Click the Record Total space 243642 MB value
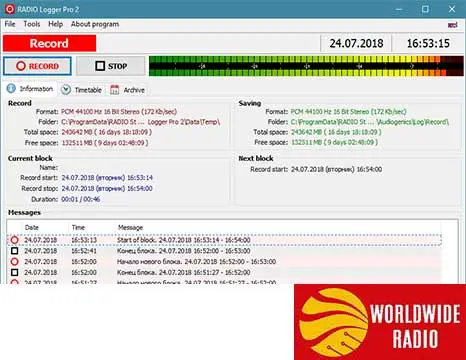466x360 pixels. click(107, 132)
